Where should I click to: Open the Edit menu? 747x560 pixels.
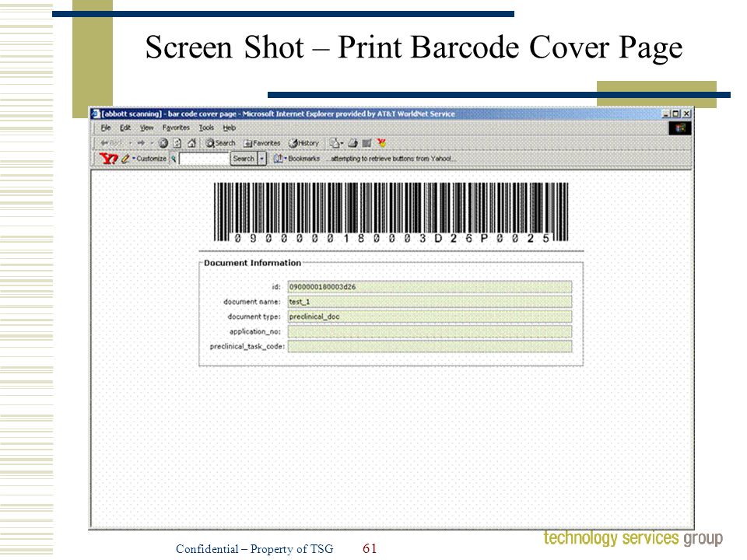point(124,128)
